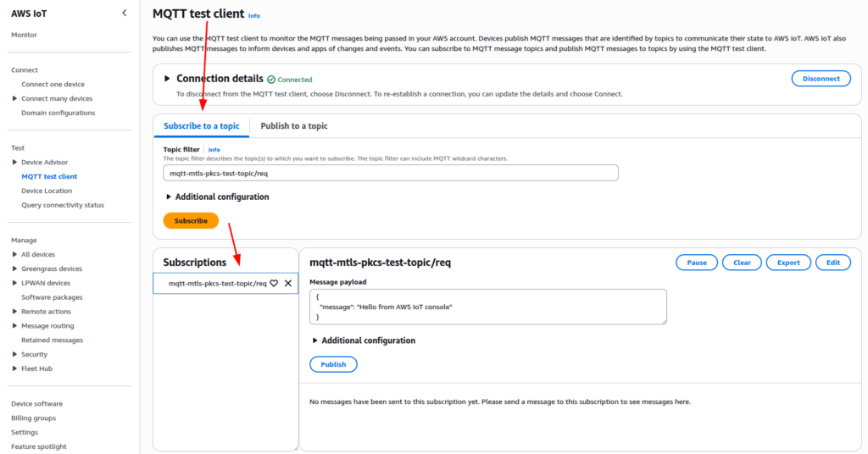Image resolution: width=868 pixels, height=454 pixels.
Task: Open Device Location in the sidebar
Action: coord(47,191)
